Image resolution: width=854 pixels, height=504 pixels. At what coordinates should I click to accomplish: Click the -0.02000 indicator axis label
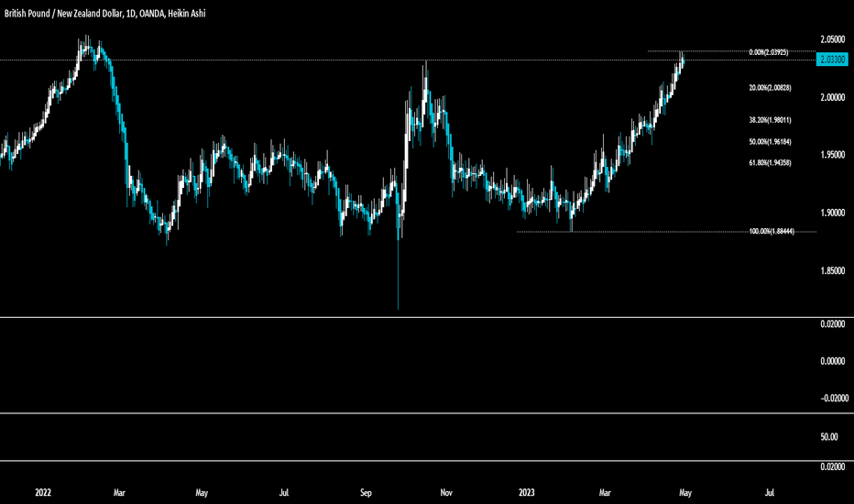(834, 399)
